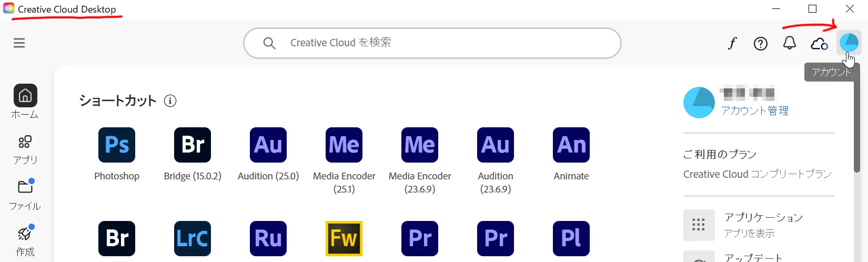Open アプリ in the sidebar
The image size is (868, 262).
pyautogui.click(x=25, y=150)
